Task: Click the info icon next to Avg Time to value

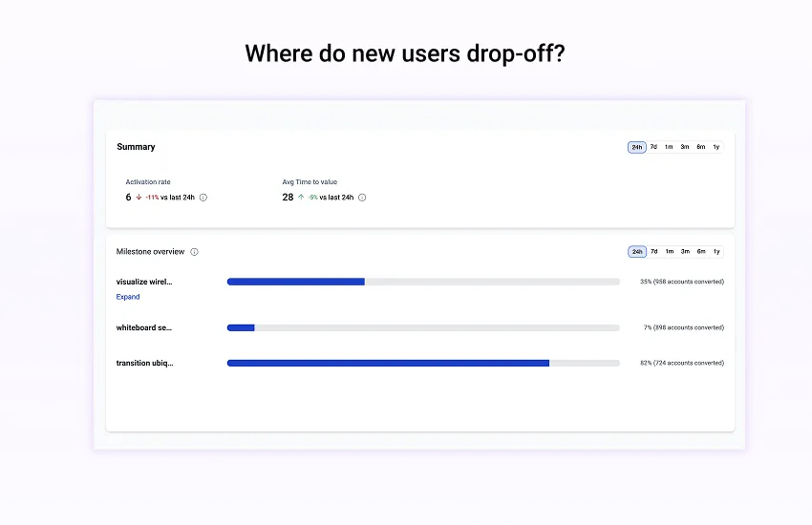Action: pos(362,197)
